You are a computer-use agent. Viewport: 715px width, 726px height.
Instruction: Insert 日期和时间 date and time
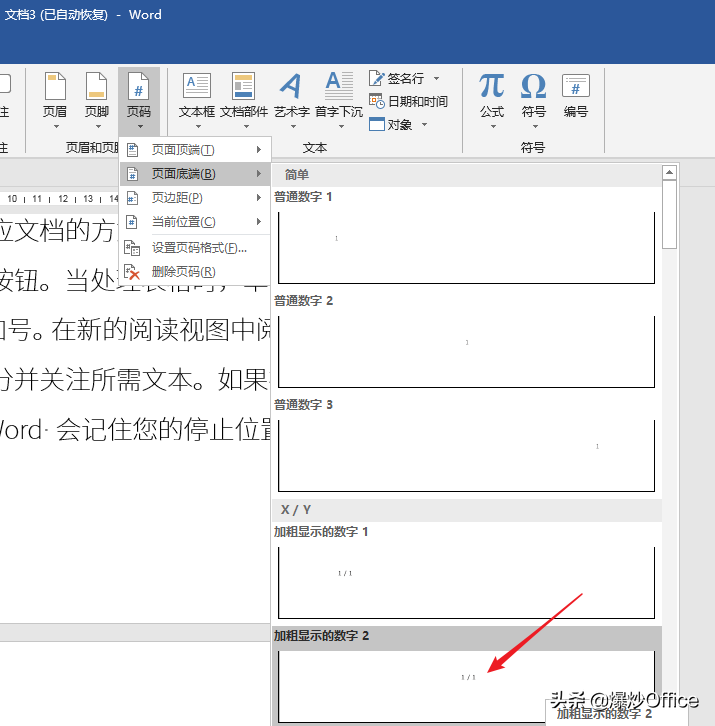408,101
